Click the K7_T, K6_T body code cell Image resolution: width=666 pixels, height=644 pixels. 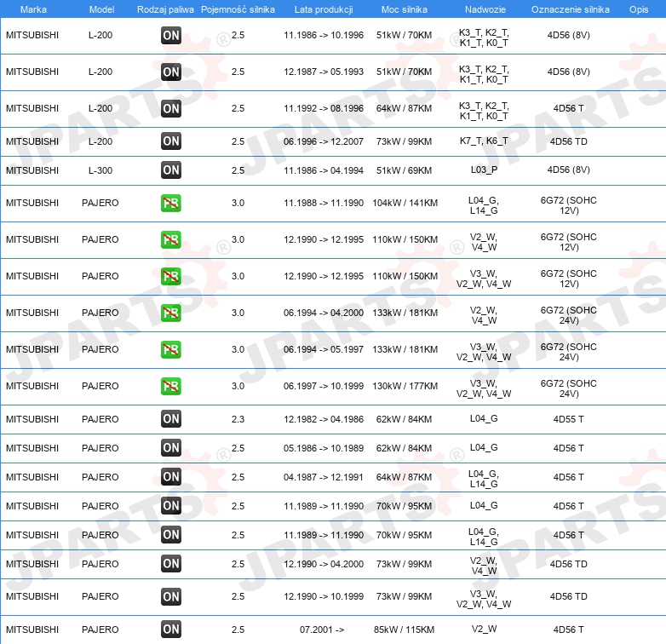[x=484, y=141]
